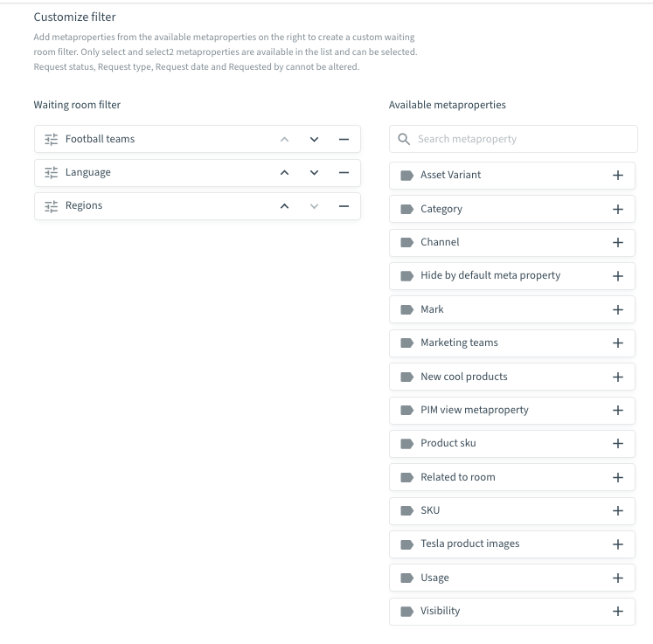The height and width of the screenshot is (644, 653).
Task: Click the Search metaproperty input field
Action: 513,139
